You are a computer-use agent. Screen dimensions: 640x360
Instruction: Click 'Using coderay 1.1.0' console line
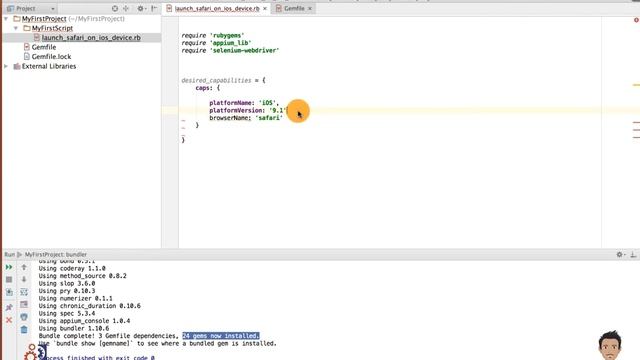(72, 269)
